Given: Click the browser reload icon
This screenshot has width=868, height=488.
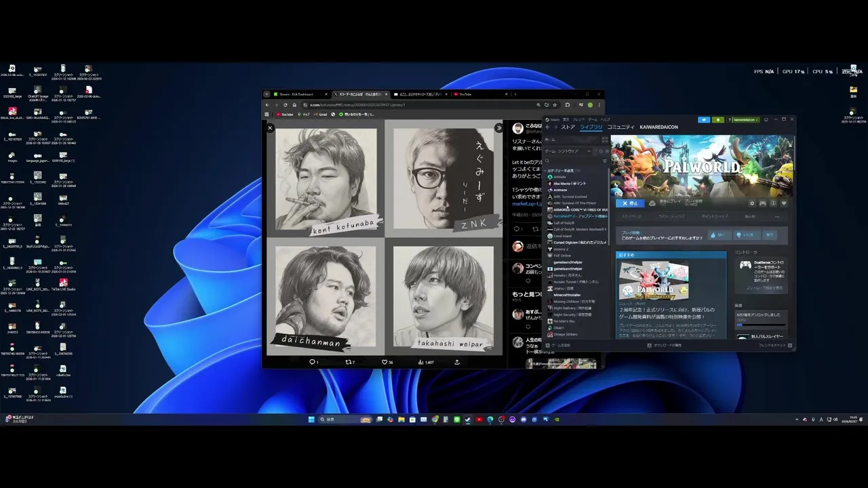Looking at the screenshot, I should point(285,105).
